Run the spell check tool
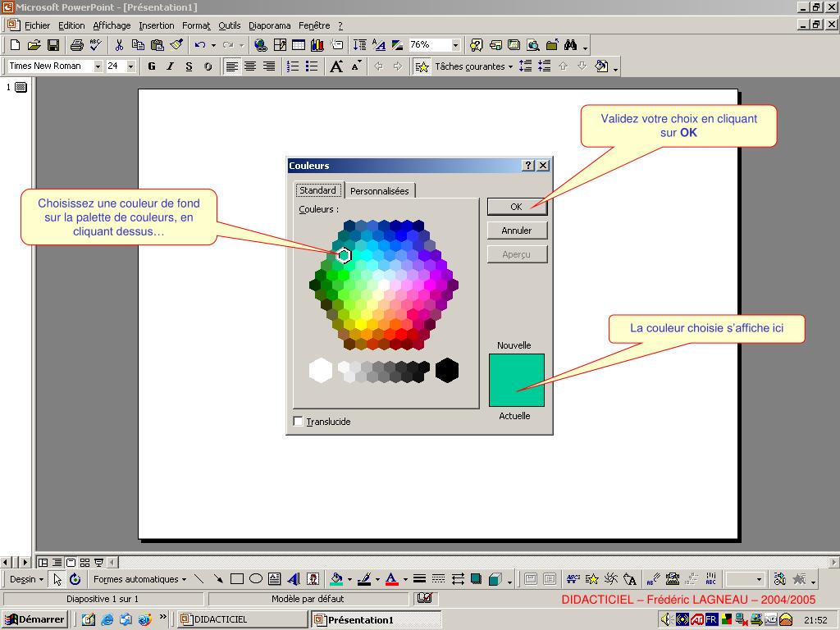Screen dimensions: 840x630 [x=96, y=45]
